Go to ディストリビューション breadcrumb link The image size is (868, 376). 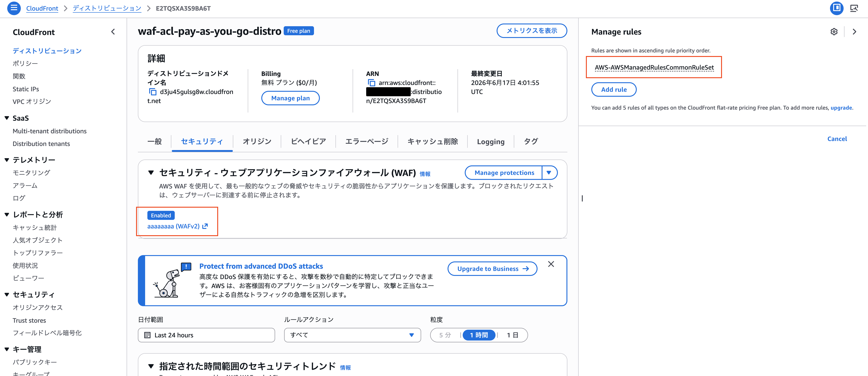(x=107, y=8)
